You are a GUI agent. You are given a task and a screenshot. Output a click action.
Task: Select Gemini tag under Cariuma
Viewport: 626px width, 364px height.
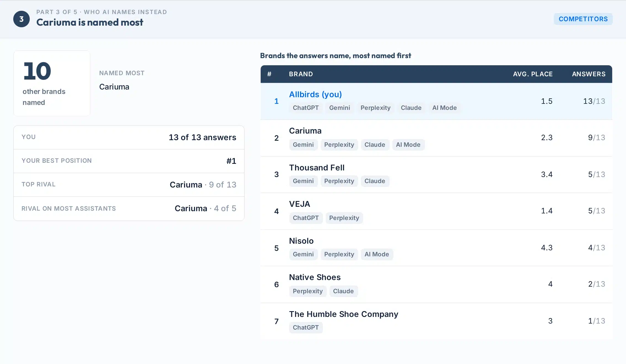(303, 145)
